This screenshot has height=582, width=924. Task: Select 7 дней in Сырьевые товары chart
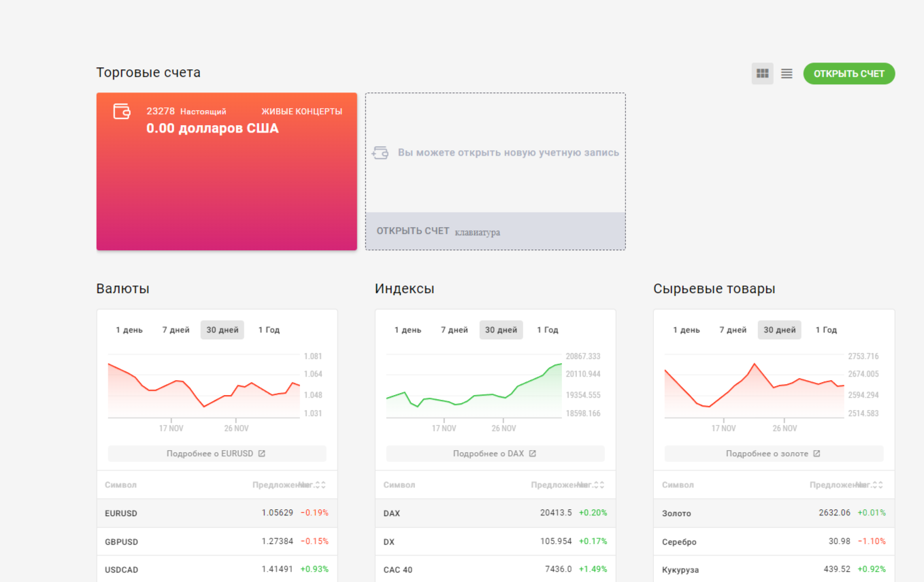point(733,330)
